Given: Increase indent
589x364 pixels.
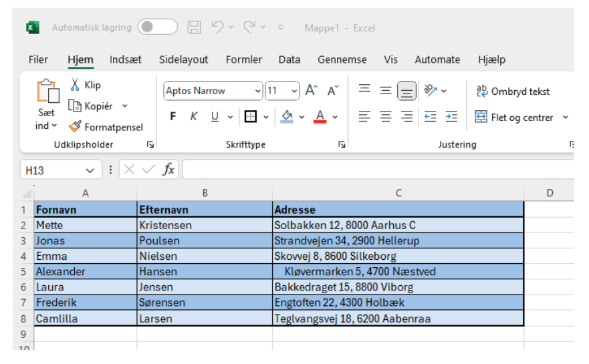Looking at the screenshot, I should 451,116.
